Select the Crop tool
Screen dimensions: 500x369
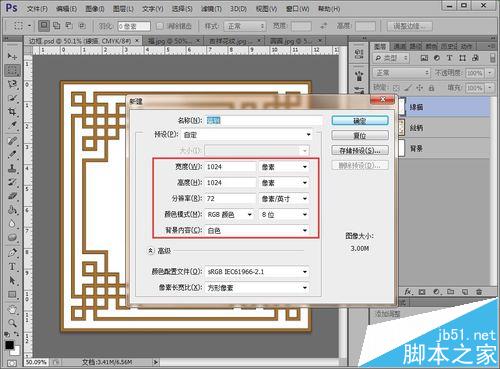pos(12,112)
